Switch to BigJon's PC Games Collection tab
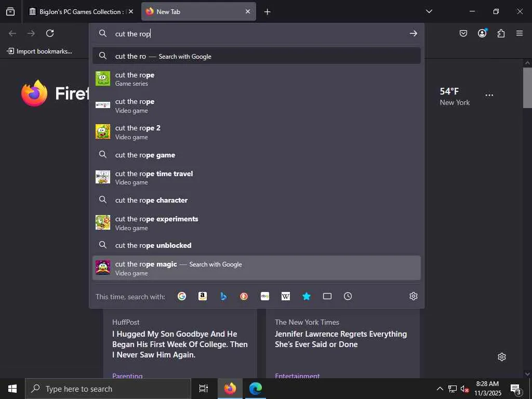 pos(81,11)
